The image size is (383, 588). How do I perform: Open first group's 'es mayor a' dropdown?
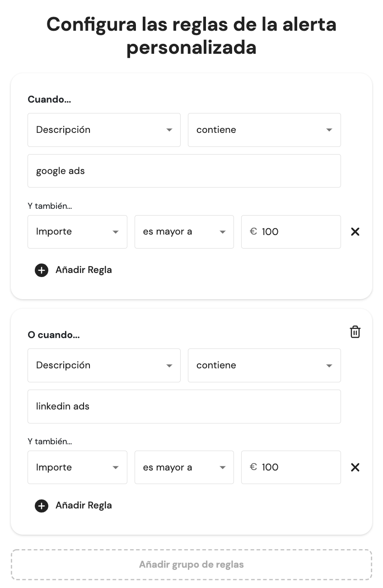click(184, 232)
